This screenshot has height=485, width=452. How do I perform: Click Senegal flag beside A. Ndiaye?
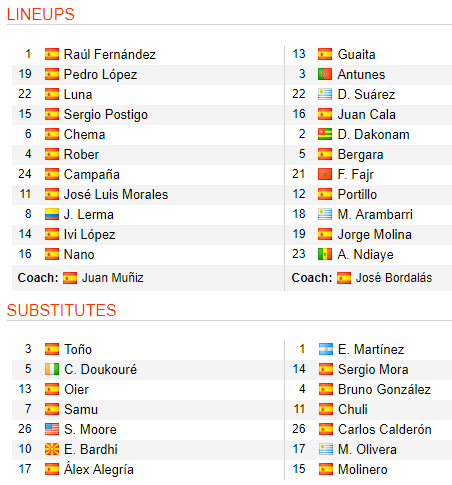coord(325,254)
